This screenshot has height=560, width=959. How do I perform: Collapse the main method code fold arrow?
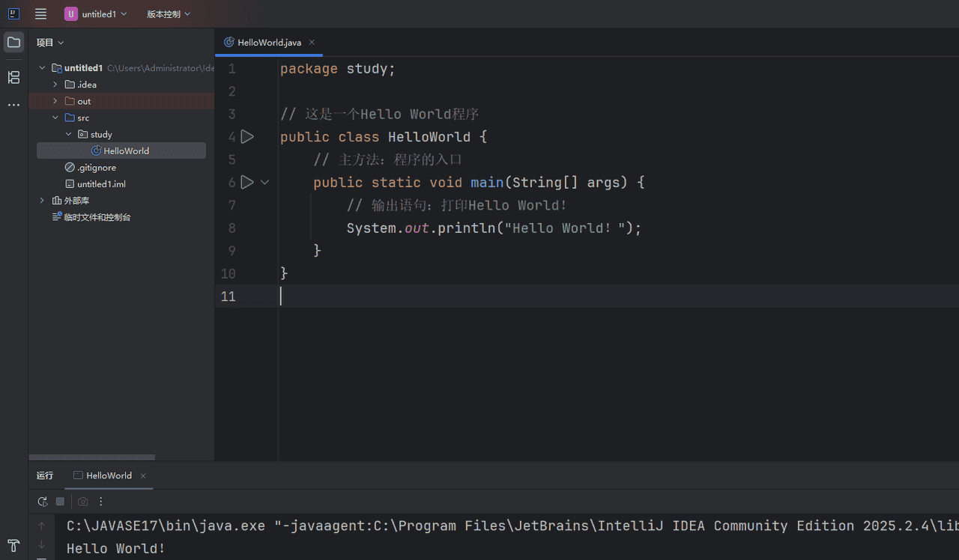(x=264, y=182)
